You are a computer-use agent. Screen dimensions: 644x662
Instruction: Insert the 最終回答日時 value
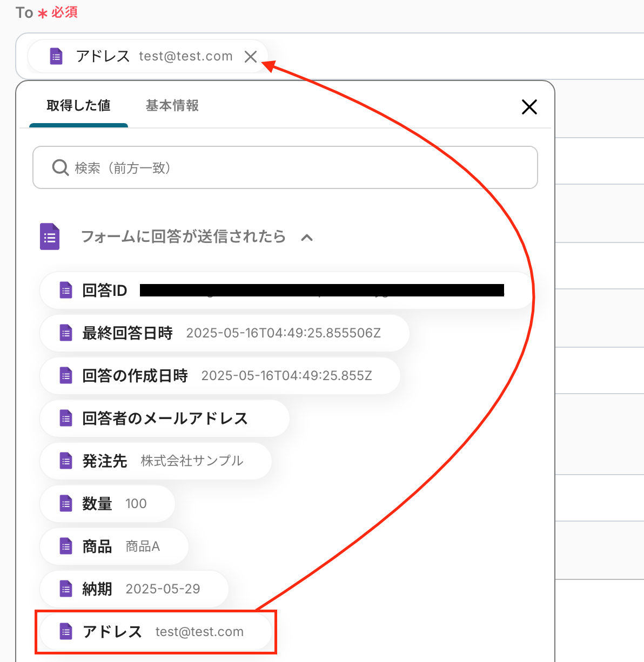224,333
